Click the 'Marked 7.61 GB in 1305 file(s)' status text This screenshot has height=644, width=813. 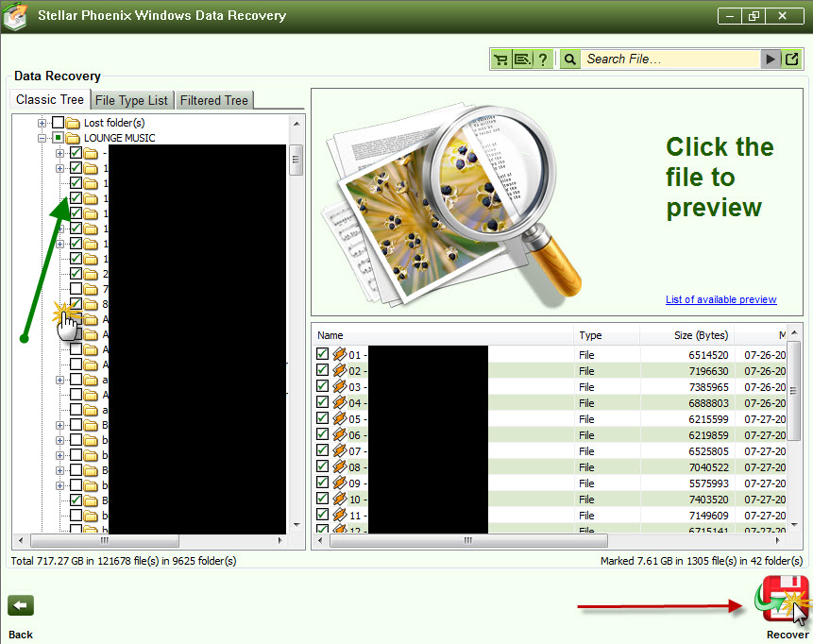pyautogui.click(x=702, y=561)
